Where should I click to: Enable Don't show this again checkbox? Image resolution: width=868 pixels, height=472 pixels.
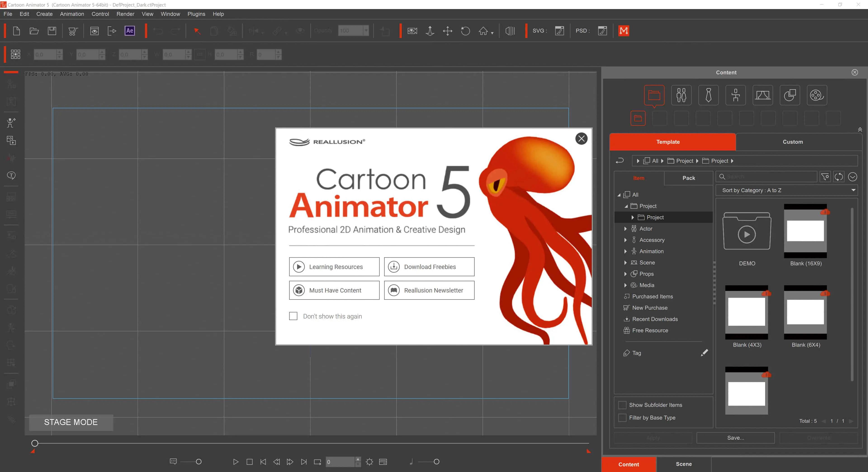click(x=293, y=316)
